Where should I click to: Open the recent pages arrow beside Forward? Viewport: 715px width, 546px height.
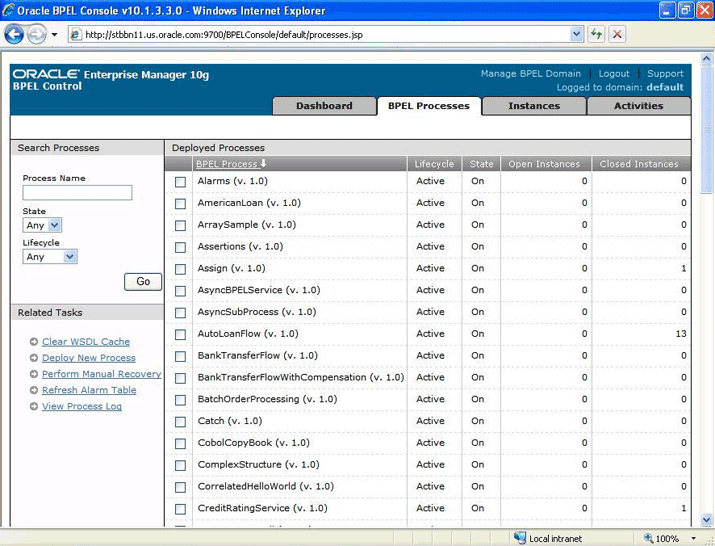coord(54,35)
